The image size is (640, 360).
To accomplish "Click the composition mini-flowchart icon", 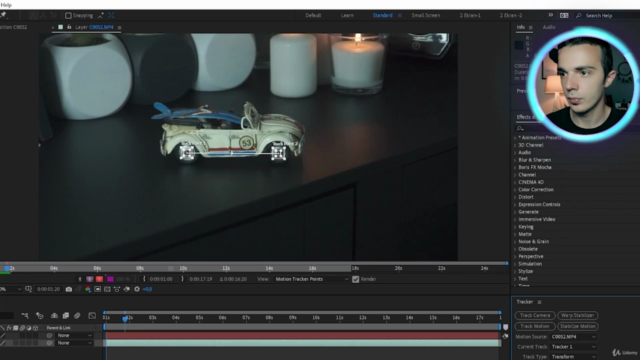I will click(x=25, y=316).
